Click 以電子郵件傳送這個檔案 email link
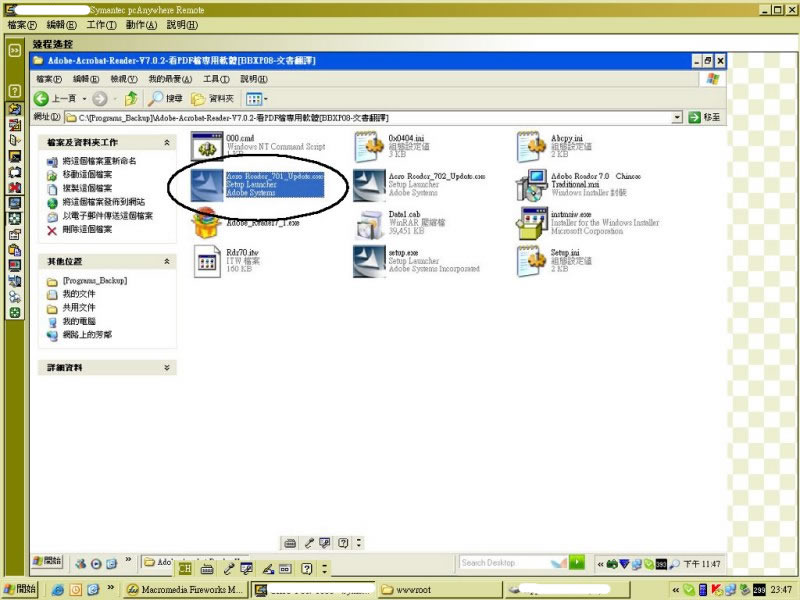This screenshot has height=600, width=800. pos(107,216)
